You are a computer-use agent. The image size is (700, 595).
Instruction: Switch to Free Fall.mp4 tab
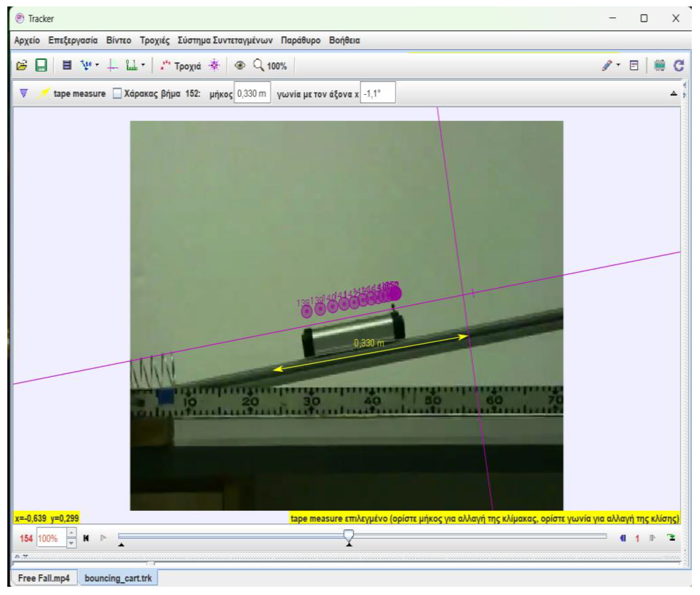pos(44,578)
